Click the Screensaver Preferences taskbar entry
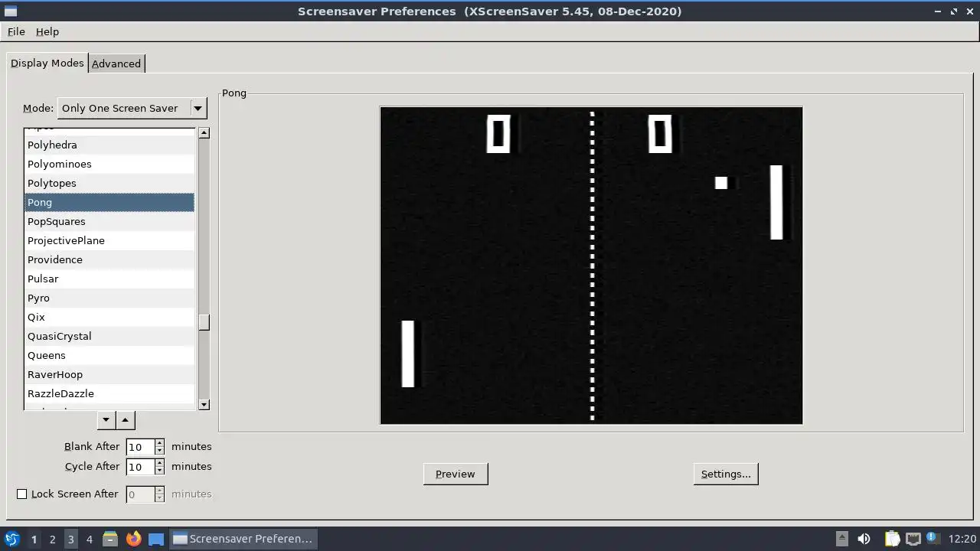The width and height of the screenshot is (980, 551). [243, 539]
